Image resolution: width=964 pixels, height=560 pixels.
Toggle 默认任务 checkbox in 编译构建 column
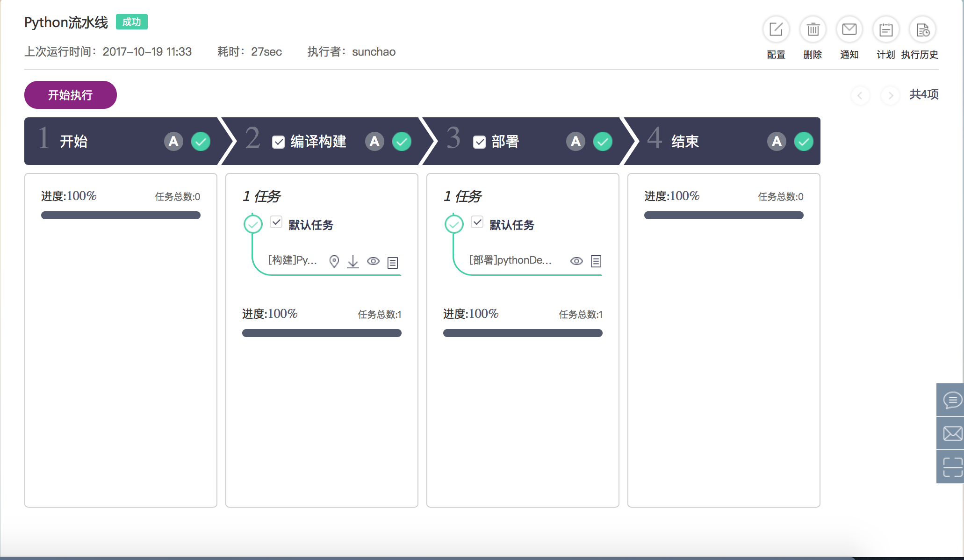pos(276,222)
